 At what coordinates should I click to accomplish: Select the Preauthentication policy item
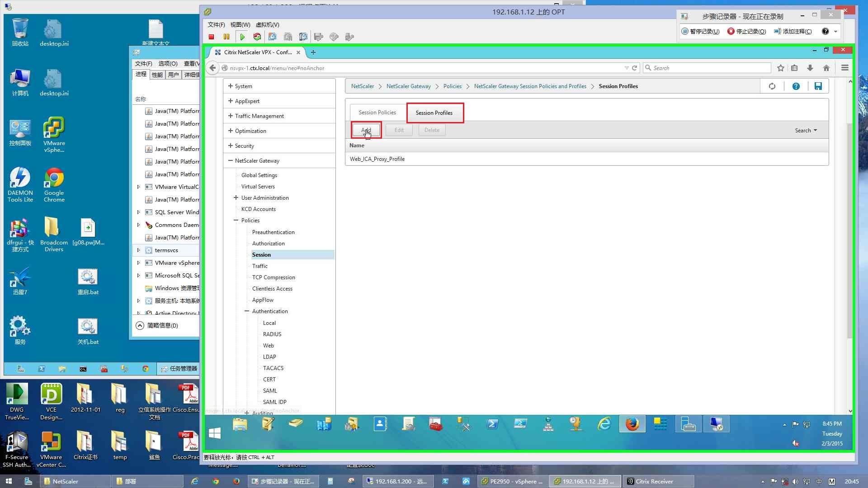coord(273,232)
